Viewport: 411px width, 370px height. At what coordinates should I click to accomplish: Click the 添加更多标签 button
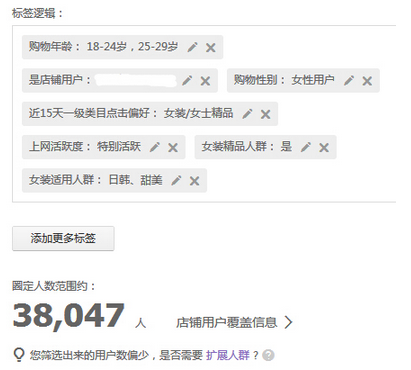(63, 238)
